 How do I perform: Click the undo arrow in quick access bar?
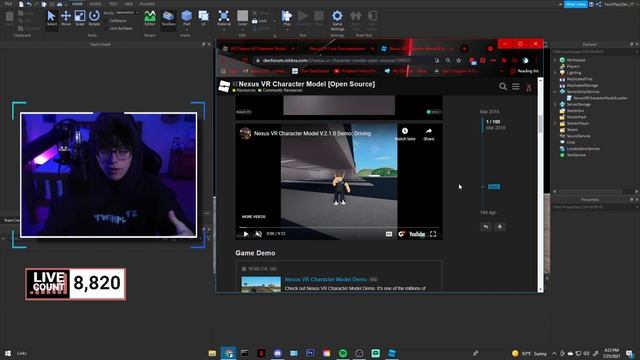(29, 4)
